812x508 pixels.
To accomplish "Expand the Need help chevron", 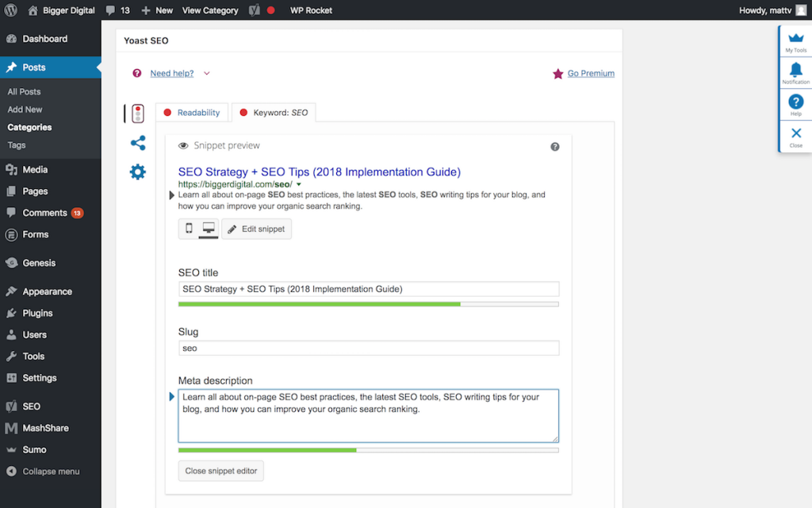I will coord(207,74).
